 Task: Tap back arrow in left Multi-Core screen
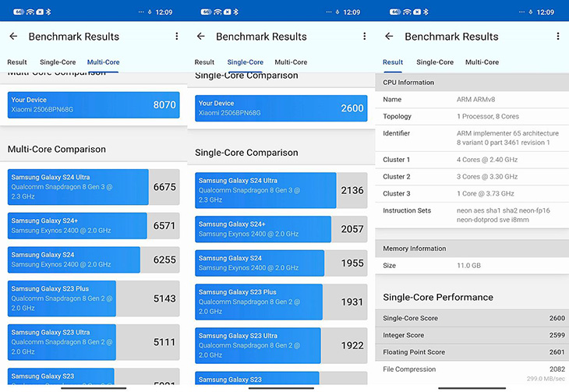(13, 37)
